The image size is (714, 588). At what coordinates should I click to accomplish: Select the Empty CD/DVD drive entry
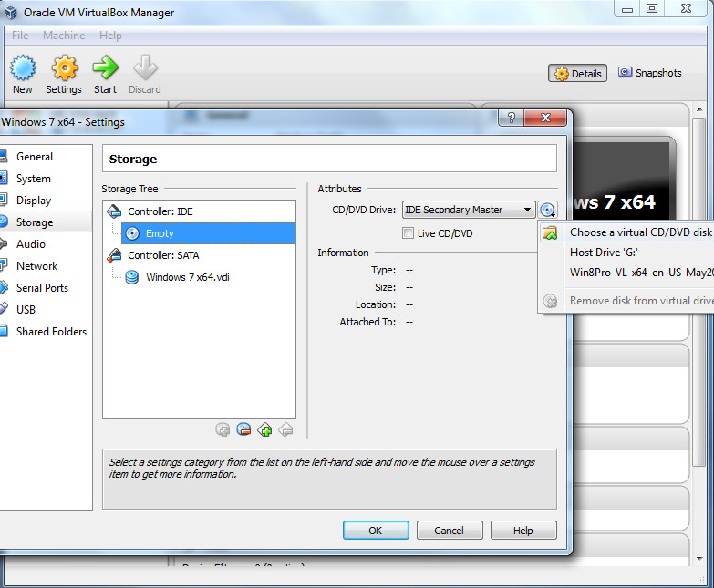pos(209,233)
